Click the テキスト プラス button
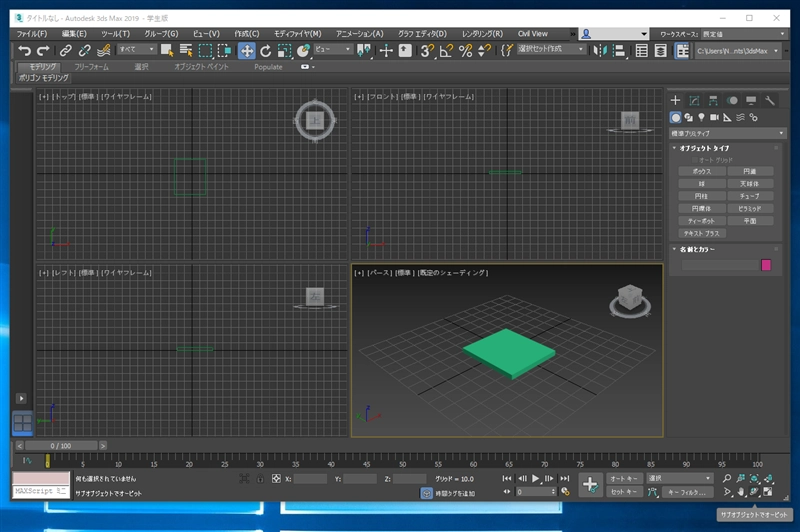This screenshot has width=800, height=532. (x=702, y=233)
